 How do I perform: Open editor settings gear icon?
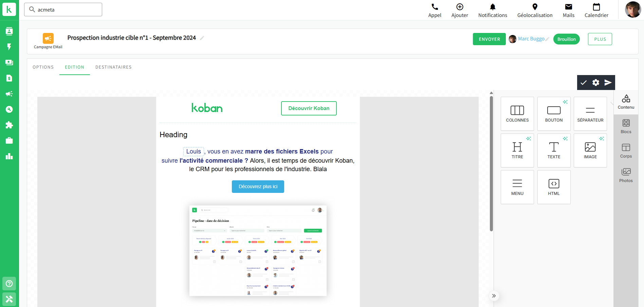point(596,83)
